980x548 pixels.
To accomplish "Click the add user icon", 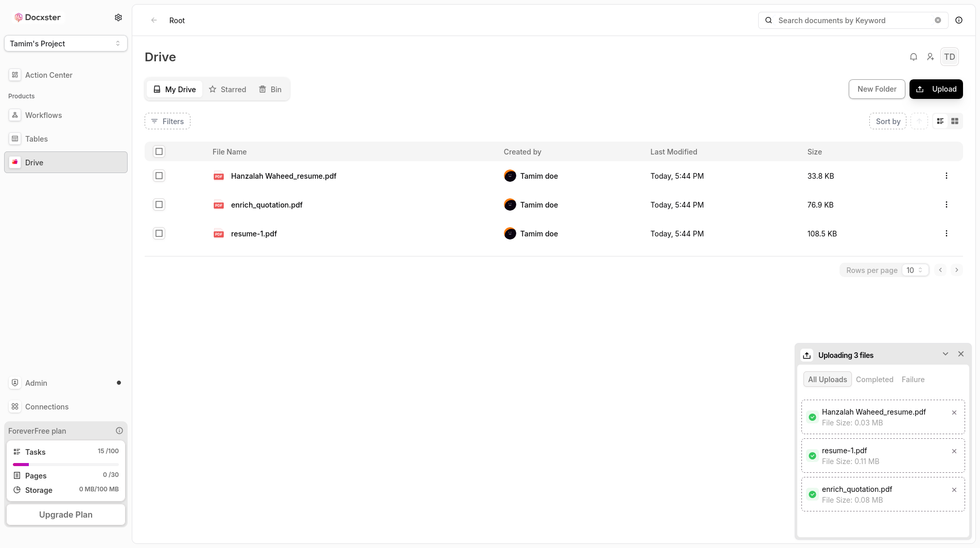I will pos(931,57).
